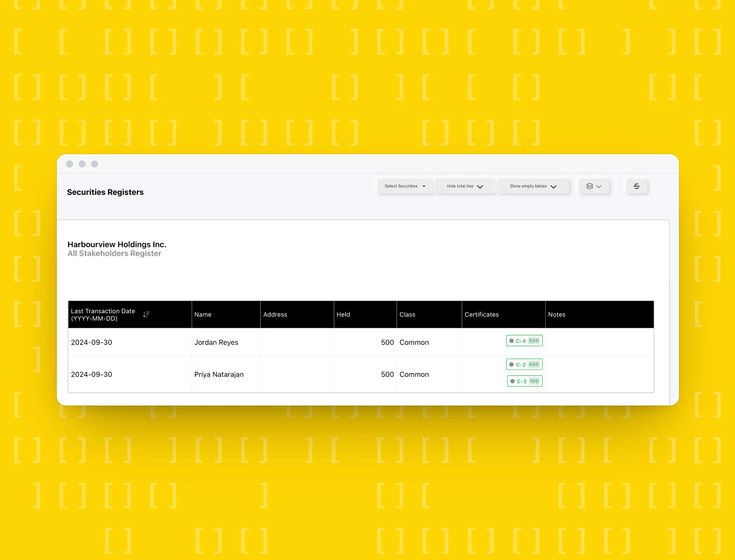Screen dimensions: 735x560
Task: Open certificate C-3 badge
Action: [x=525, y=381]
